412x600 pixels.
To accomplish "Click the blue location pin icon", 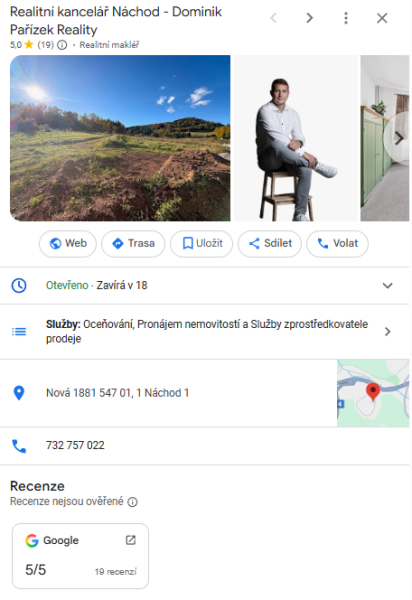I will click(x=19, y=393).
